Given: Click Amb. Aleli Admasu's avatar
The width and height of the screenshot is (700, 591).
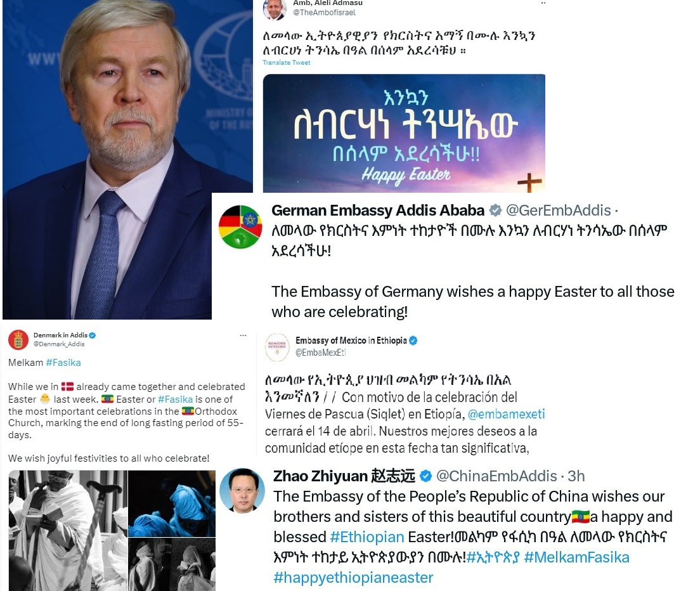Looking at the screenshot, I should (275, 10).
